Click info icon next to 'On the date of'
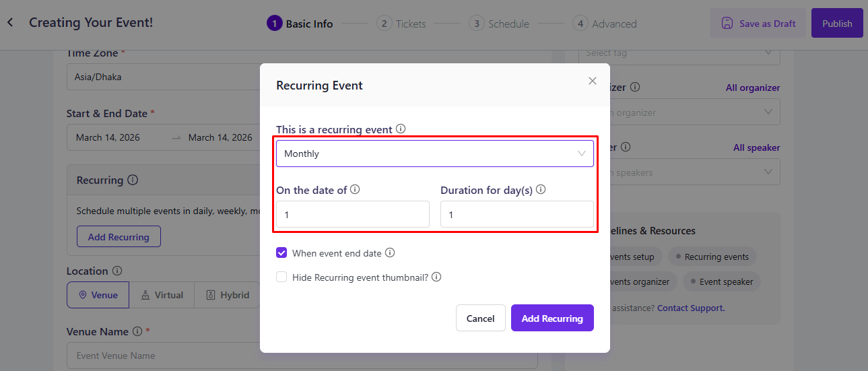Image resolution: width=868 pixels, height=371 pixels. point(355,190)
